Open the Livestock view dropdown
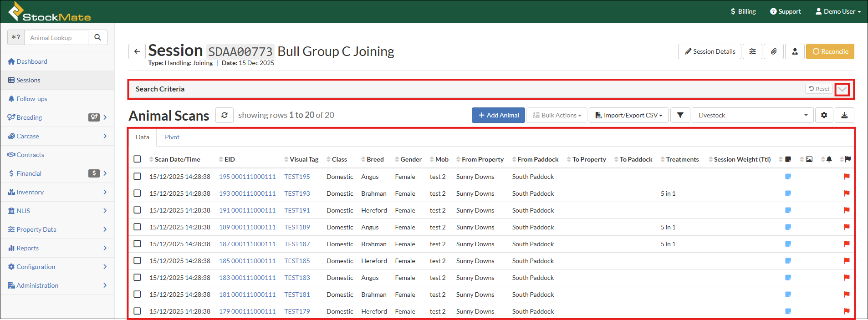Viewport: 868px width, 320px height. (x=753, y=115)
